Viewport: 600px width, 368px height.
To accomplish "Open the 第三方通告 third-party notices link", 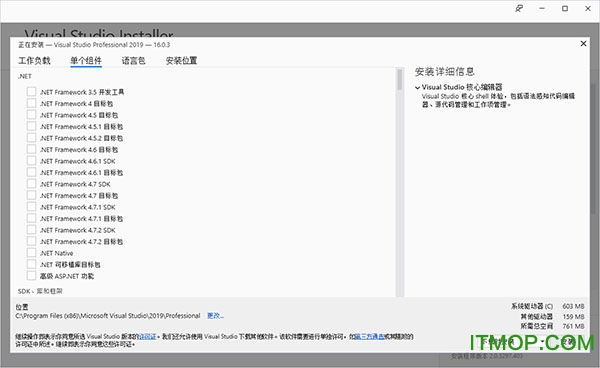I will [x=370, y=337].
